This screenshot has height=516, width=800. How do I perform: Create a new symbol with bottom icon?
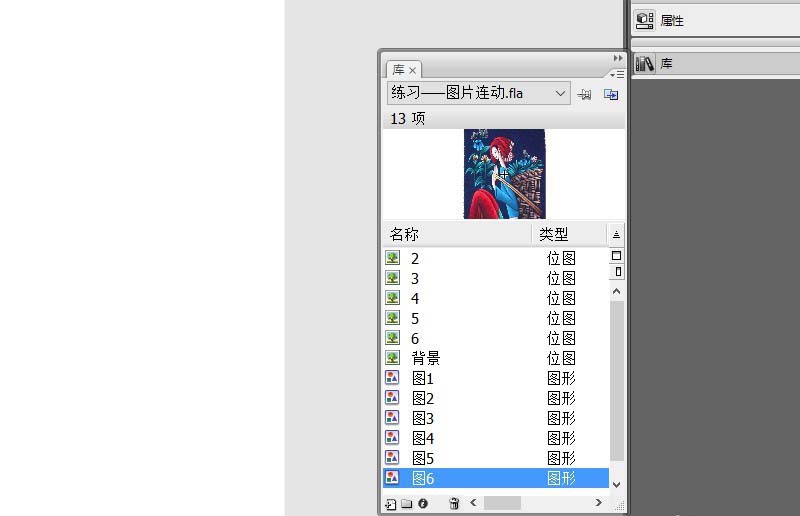click(x=391, y=504)
